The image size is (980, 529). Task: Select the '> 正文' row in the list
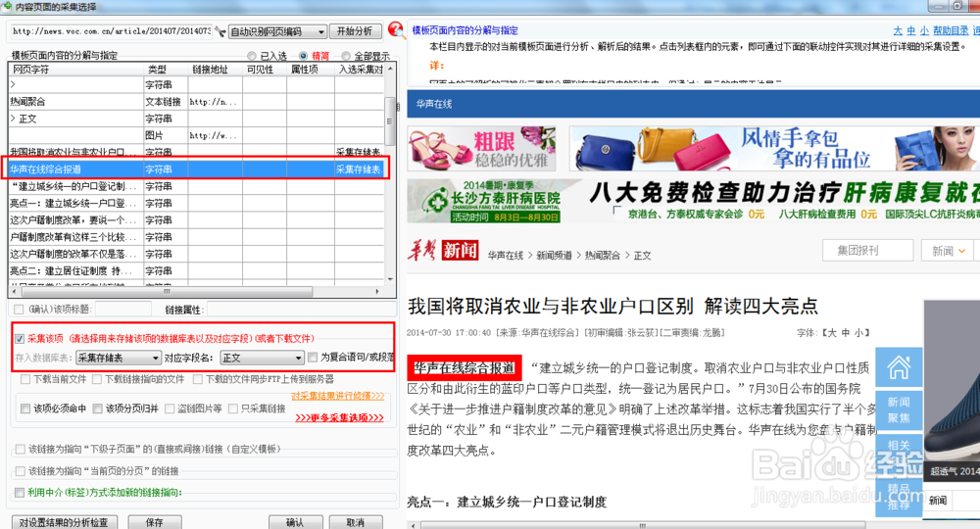coord(197,119)
